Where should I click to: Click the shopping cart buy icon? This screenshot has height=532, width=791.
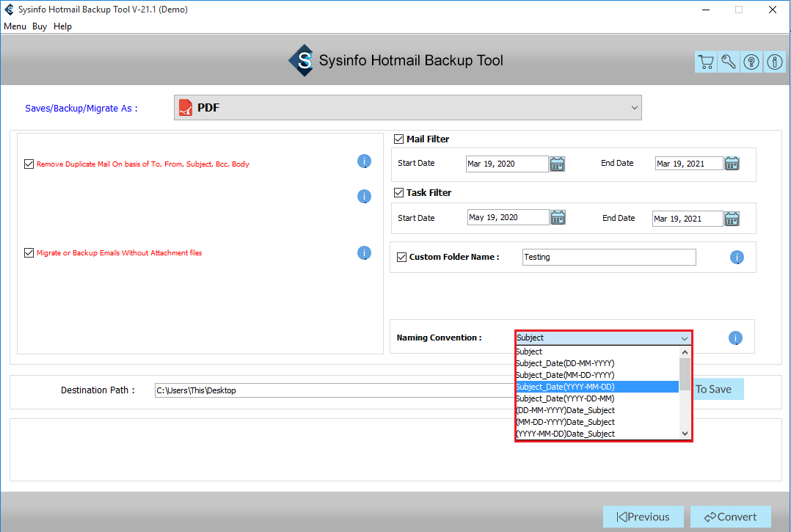(705, 62)
